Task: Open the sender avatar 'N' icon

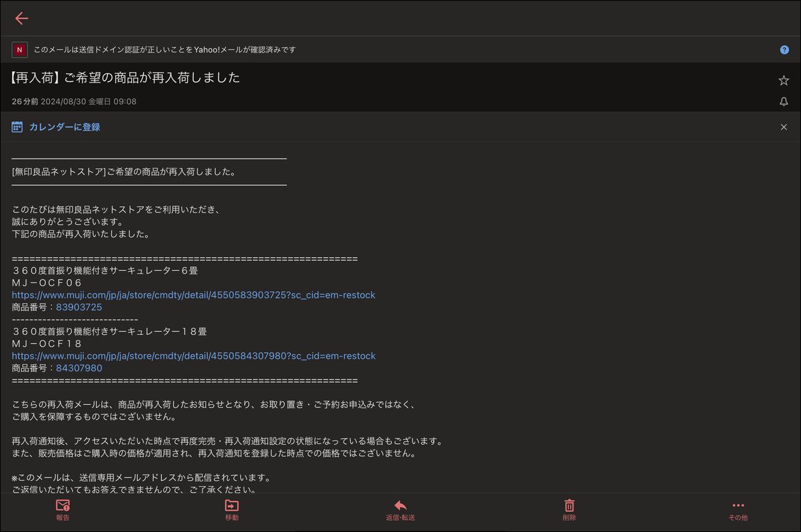Action: coord(19,50)
